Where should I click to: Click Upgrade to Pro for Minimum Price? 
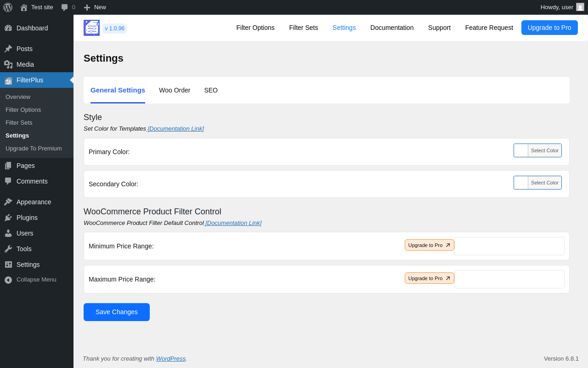click(430, 245)
